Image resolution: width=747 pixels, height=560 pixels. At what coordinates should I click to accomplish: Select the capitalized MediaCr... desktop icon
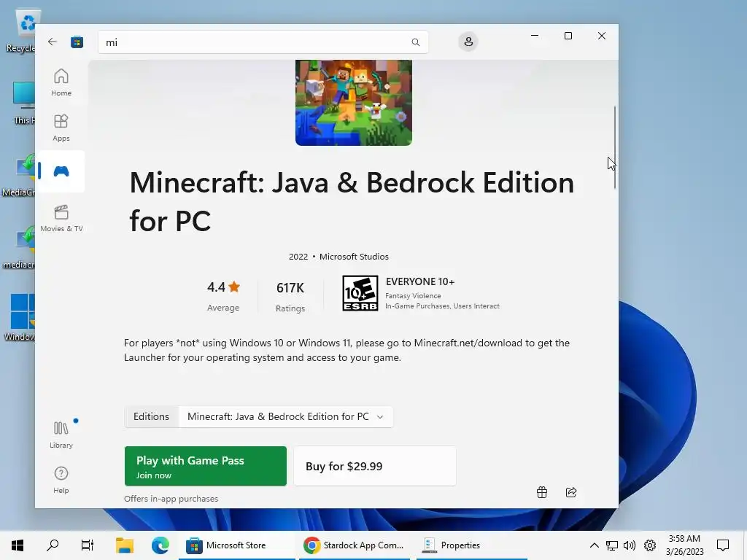click(x=19, y=175)
